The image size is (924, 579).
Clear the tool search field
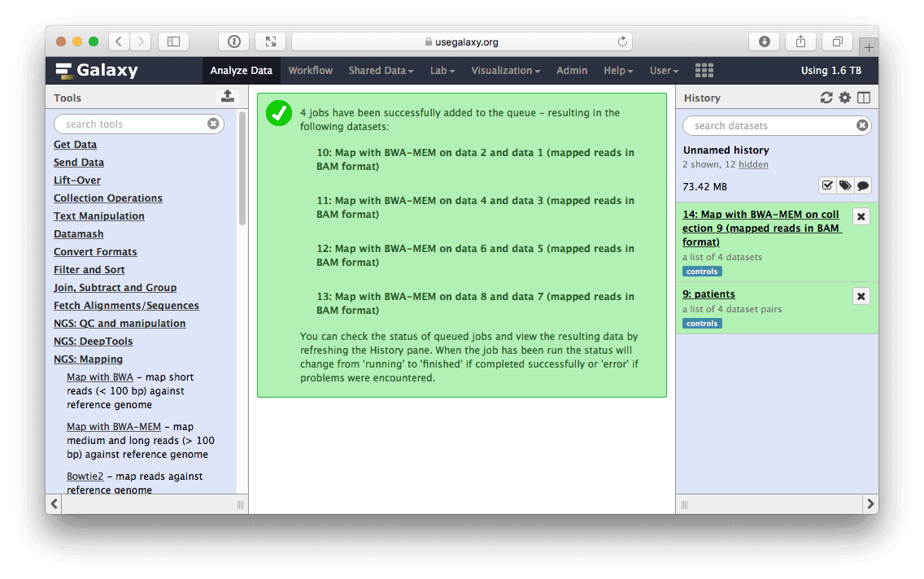(x=213, y=124)
